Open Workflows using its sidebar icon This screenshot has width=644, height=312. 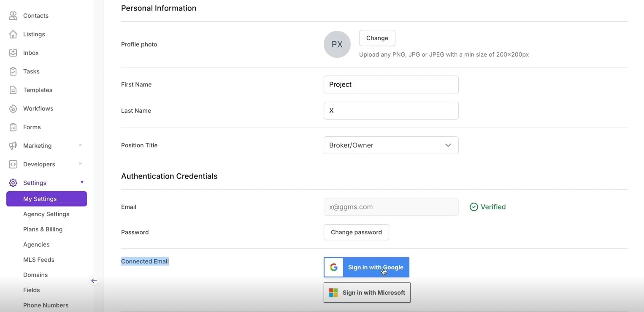(13, 109)
